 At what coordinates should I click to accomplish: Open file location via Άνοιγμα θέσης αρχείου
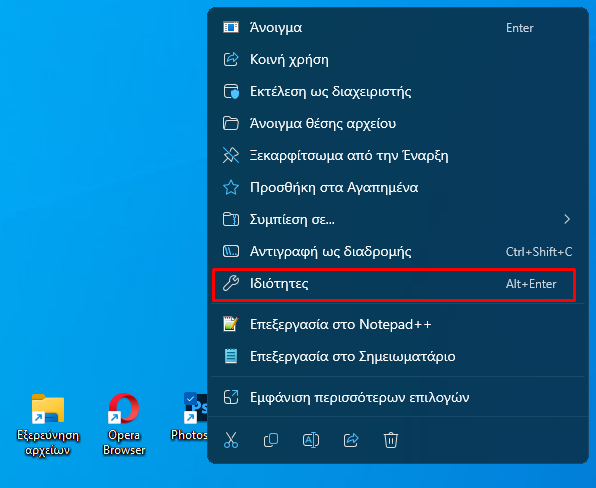[x=396, y=124]
